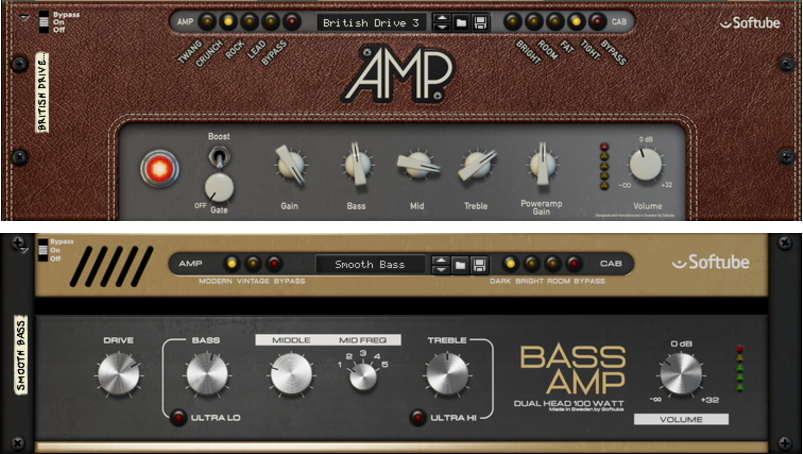
Task: Click the save disk icon beside Smooth Bass
Action: click(x=480, y=265)
